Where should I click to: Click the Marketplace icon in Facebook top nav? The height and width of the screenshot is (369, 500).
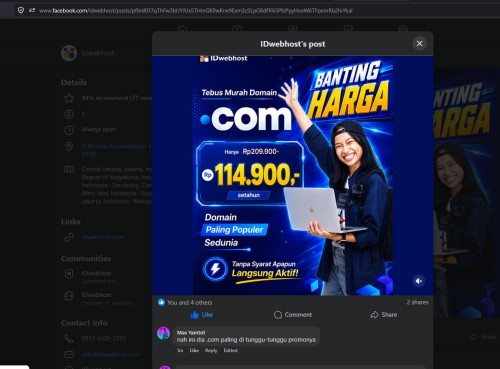pyautogui.click(x=348, y=29)
